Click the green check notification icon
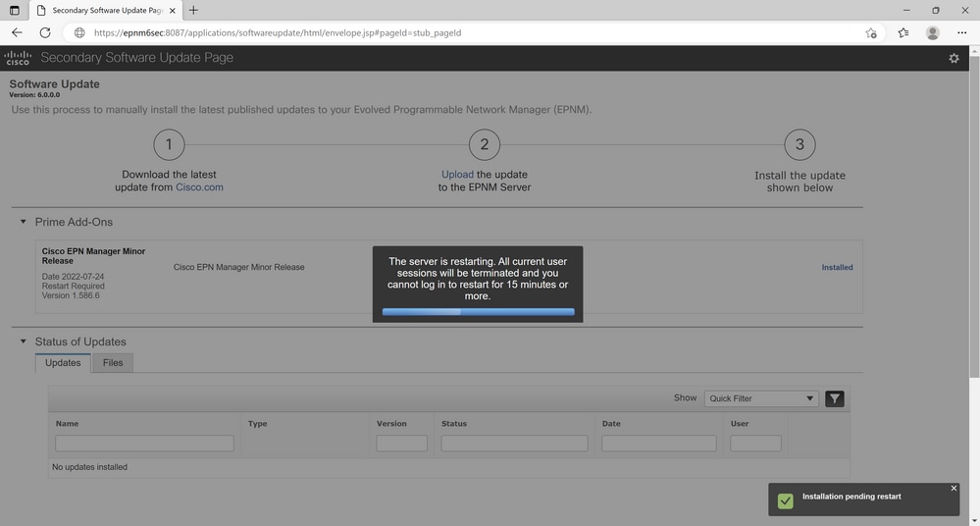 click(x=786, y=501)
